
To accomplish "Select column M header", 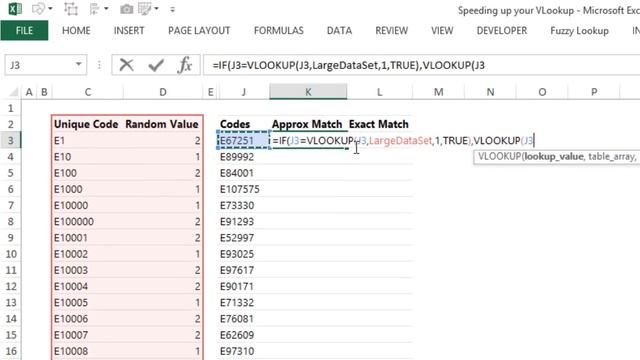I will (438, 92).
